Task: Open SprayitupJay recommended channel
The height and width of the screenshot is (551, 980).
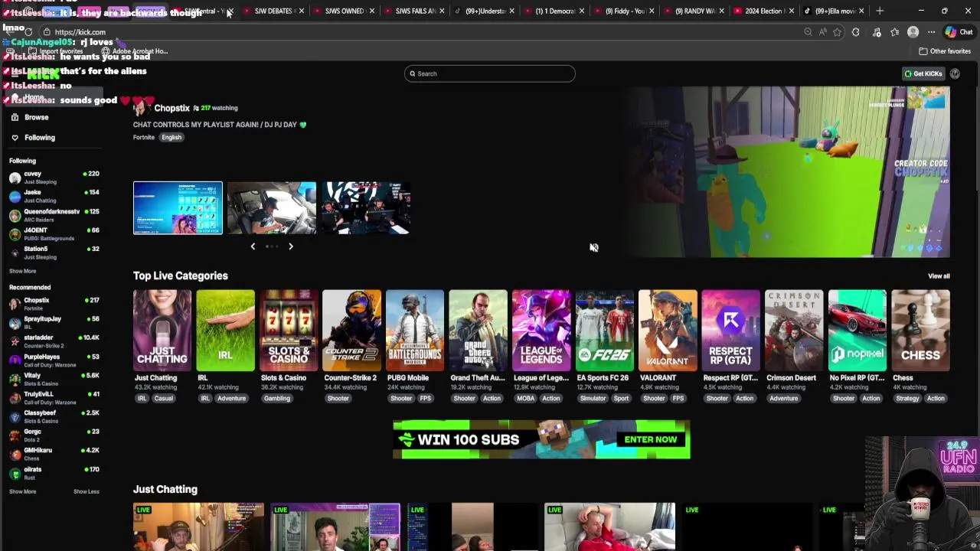Action: coord(54,322)
